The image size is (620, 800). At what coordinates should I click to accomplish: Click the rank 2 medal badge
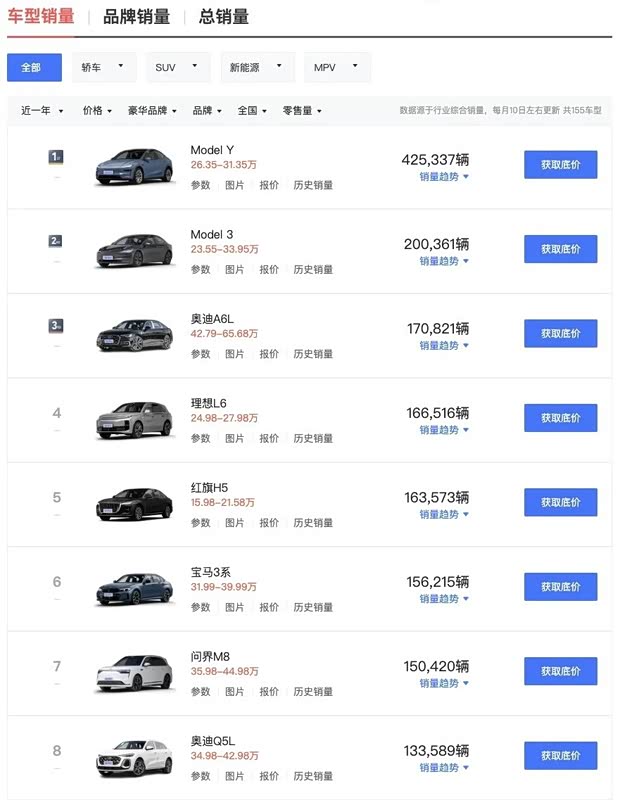click(57, 241)
